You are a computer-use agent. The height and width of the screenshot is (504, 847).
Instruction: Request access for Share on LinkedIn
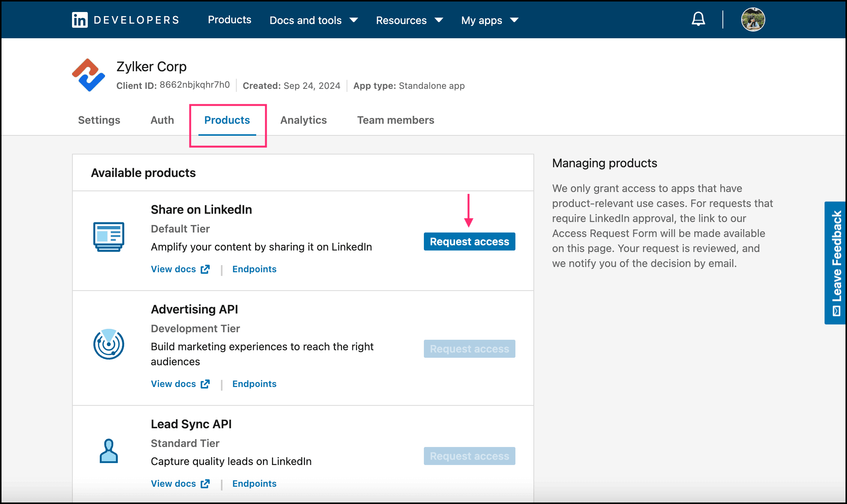coord(469,241)
